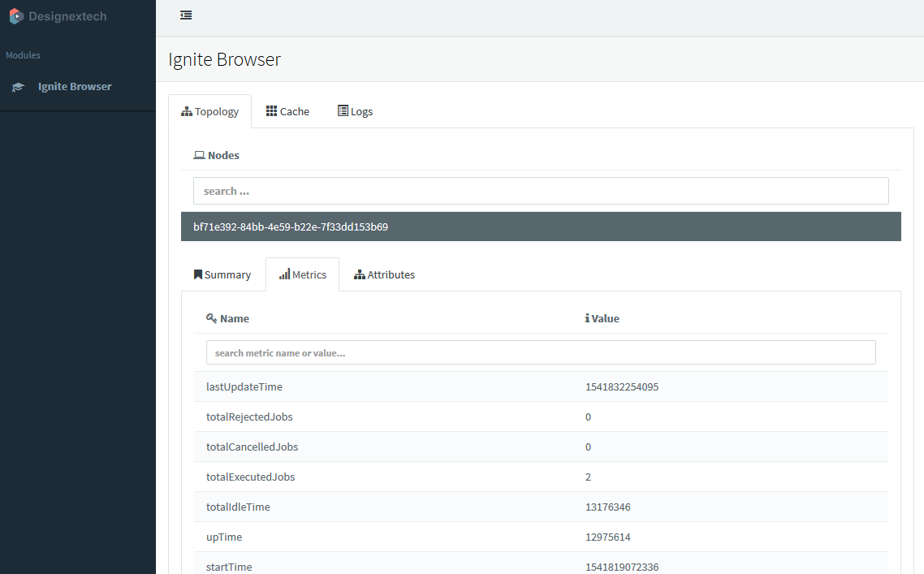Click the totalExecutedJobs metric name
This screenshot has width=924, height=574.
[250, 477]
